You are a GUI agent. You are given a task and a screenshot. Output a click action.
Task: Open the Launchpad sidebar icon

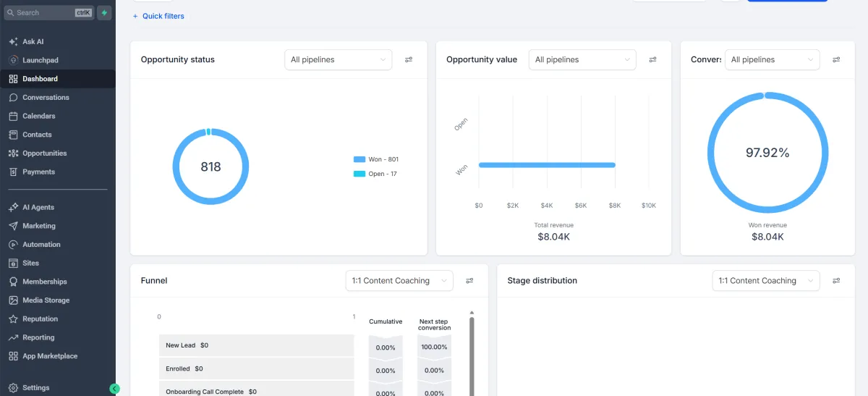pos(14,60)
